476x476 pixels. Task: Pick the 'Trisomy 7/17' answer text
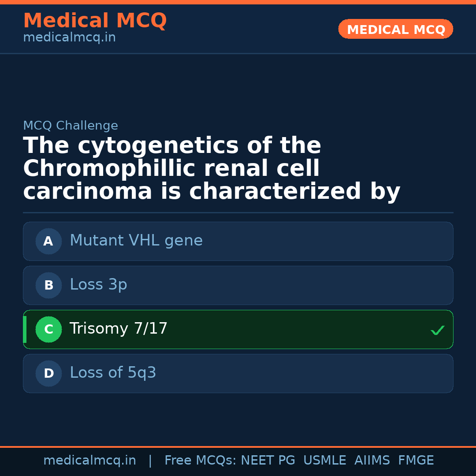pyautogui.click(x=119, y=329)
